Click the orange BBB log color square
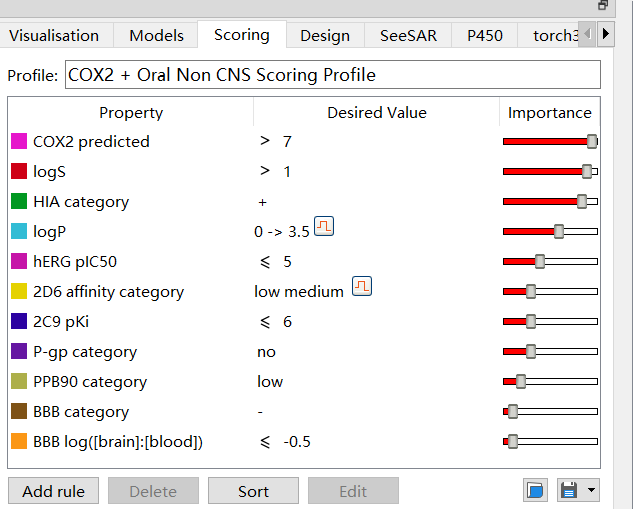Screen dimensions: 633x509 19,441
